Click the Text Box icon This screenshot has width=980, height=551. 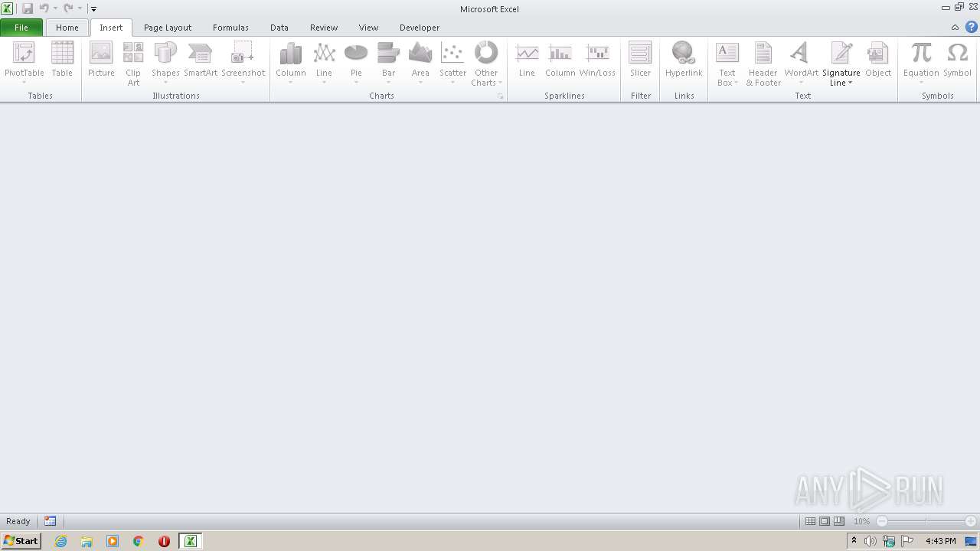tap(727, 54)
